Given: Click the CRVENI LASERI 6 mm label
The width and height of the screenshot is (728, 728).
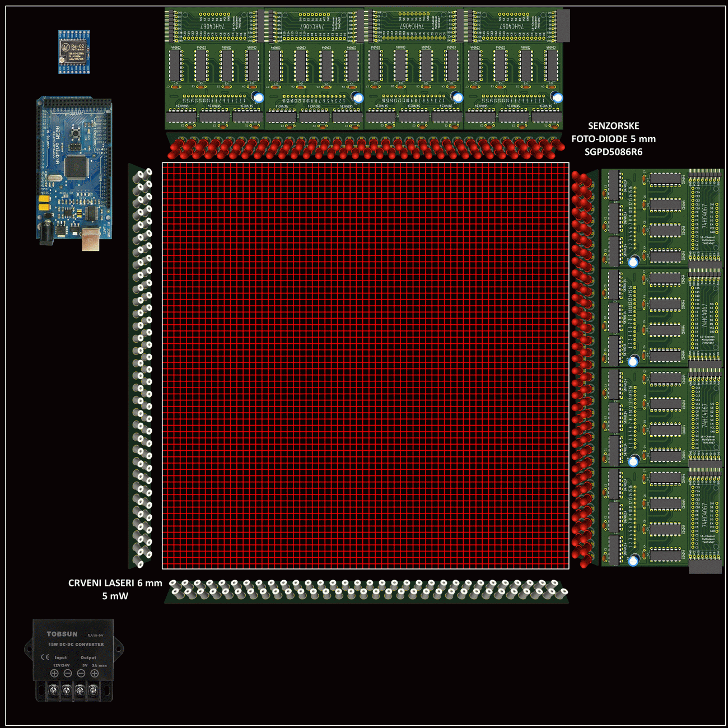Looking at the screenshot, I should [115, 589].
